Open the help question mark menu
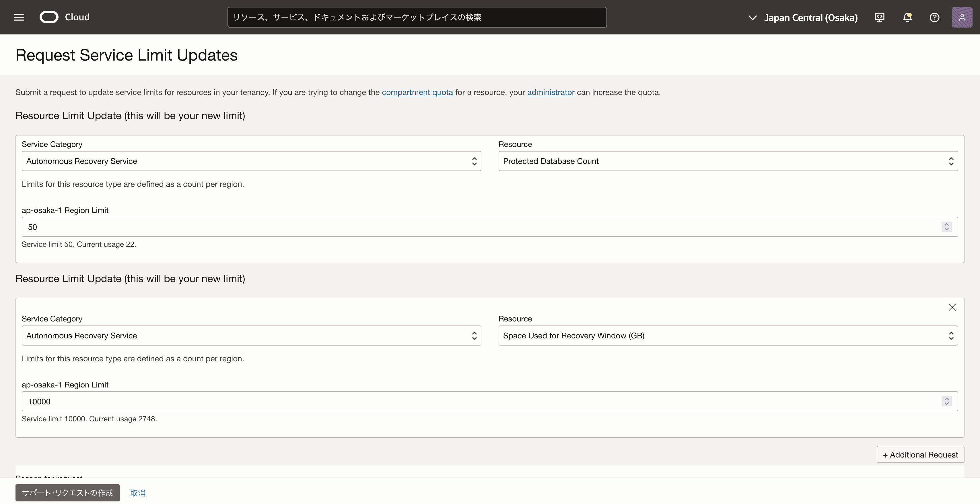 click(x=934, y=17)
